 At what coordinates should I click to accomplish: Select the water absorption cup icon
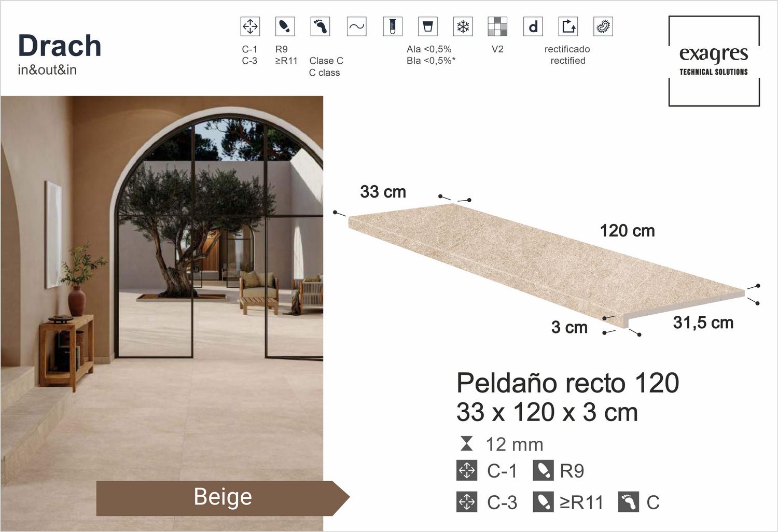pos(428,26)
